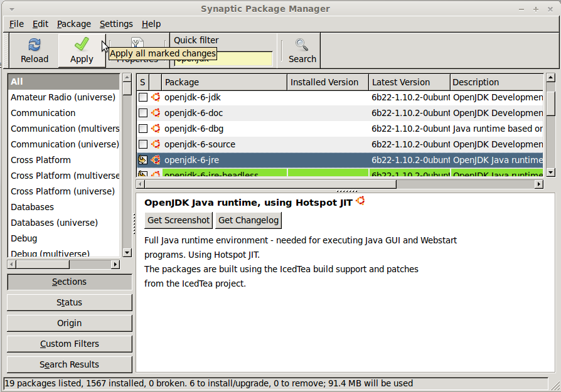The height and width of the screenshot is (392, 561).
Task: Click Ubuntu supported icon for openjdk-6-jdk
Action: (x=155, y=97)
